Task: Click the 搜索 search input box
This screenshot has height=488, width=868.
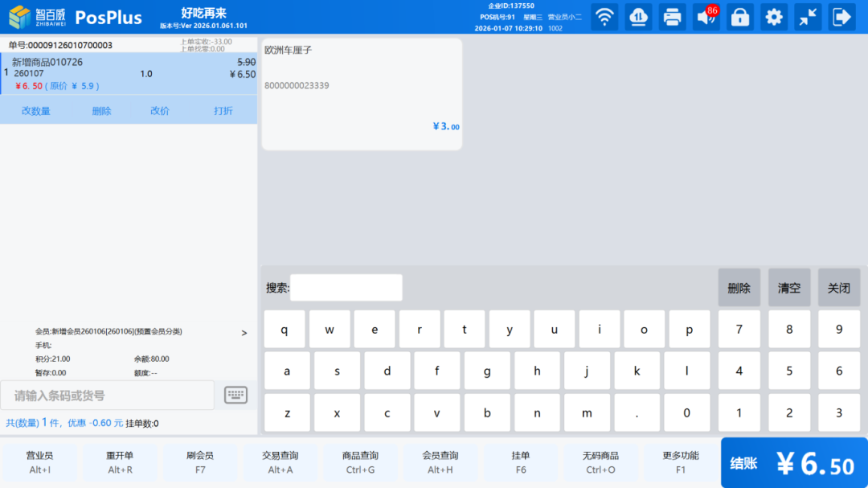Action: tap(346, 288)
